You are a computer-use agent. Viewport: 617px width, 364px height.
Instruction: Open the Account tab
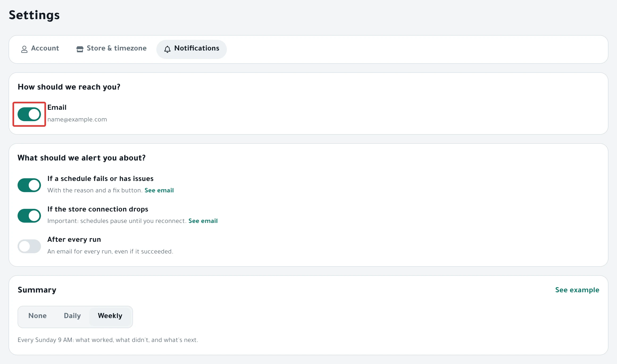(x=40, y=49)
